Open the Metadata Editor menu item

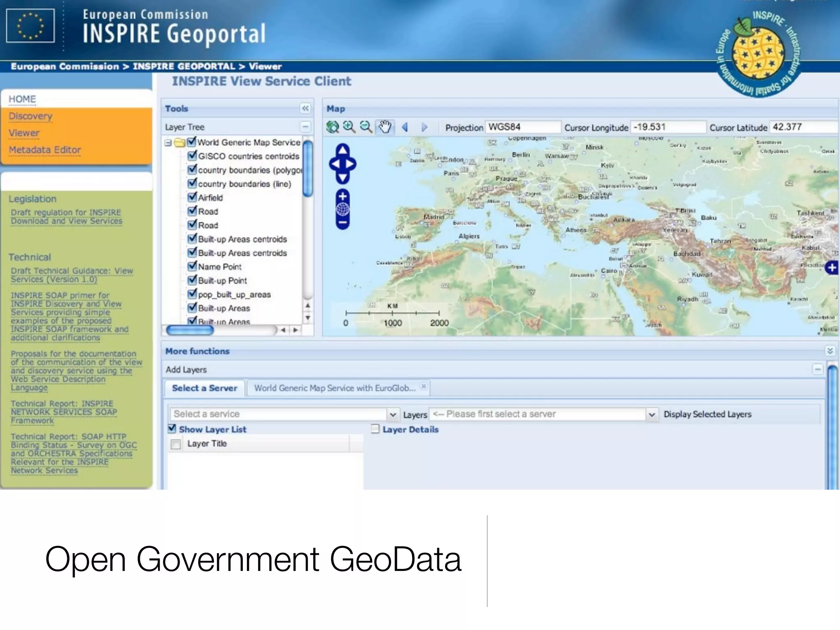(x=45, y=150)
